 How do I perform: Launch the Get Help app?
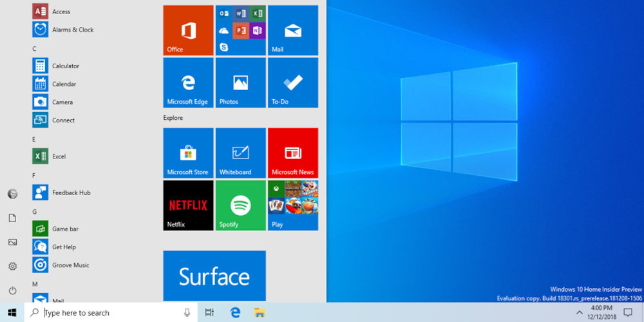coord(54,247)
